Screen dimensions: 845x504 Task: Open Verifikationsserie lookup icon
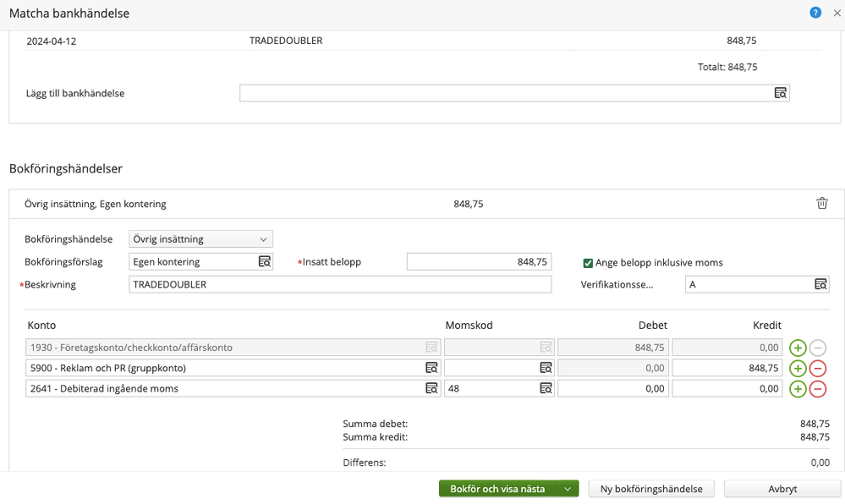click(820, 285)
